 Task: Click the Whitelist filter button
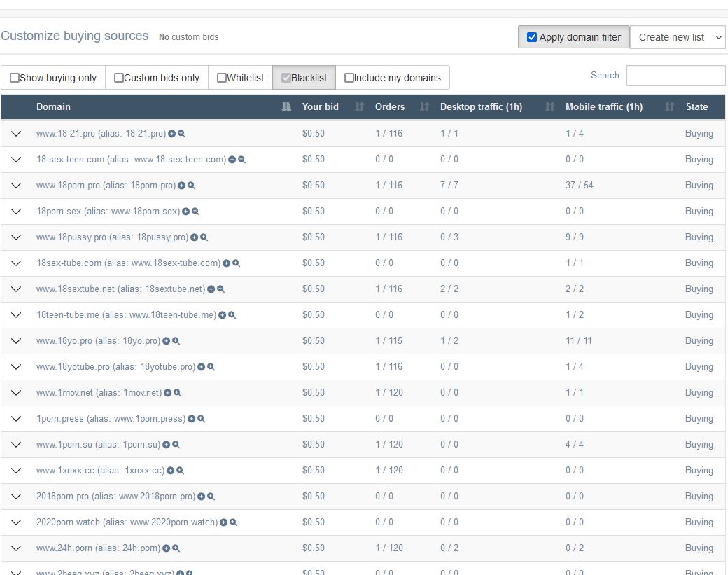pos(240,78)
